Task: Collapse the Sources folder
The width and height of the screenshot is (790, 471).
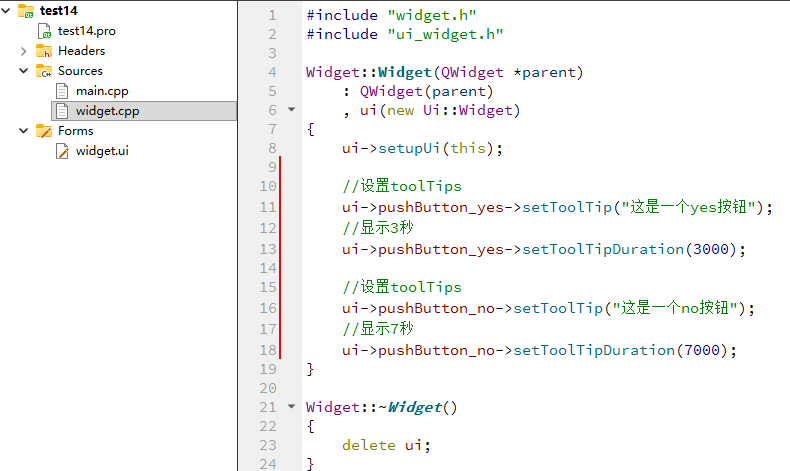Action: [x=24, y=71]
